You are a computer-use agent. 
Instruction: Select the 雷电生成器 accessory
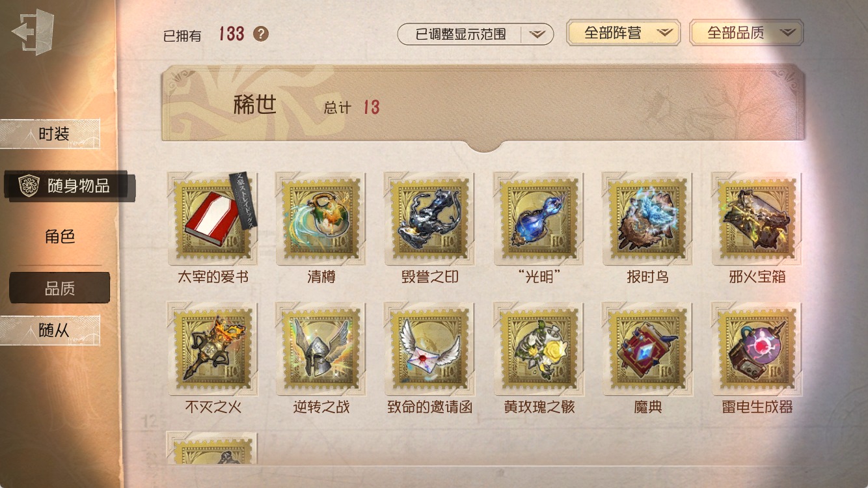(x=757, y=349)
